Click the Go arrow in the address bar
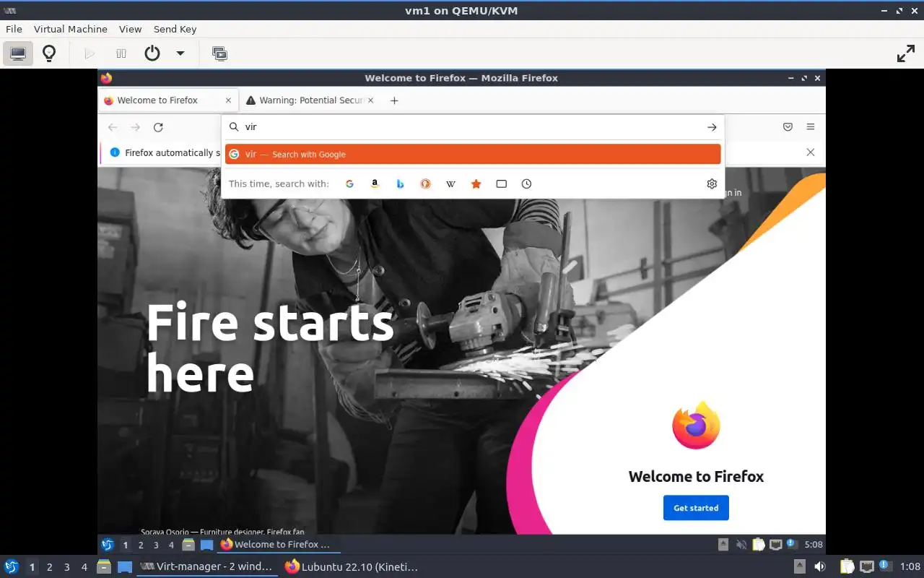 (712, 127)
